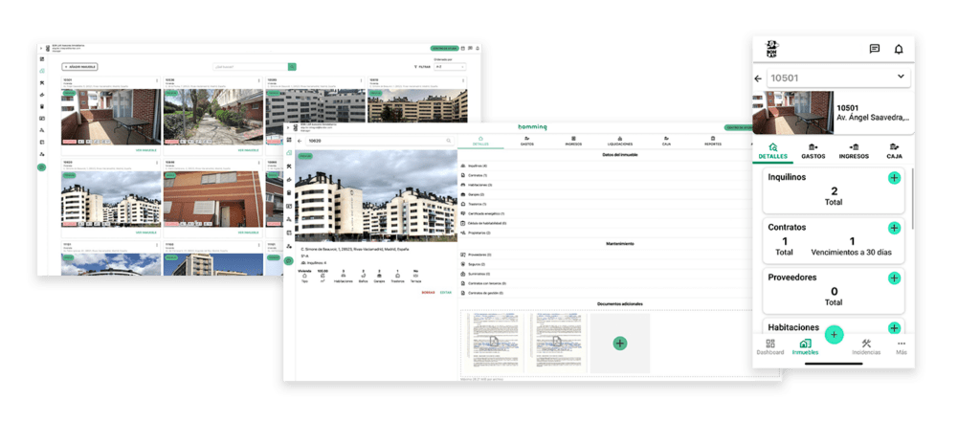Screen dimensions: 980x422
Task: Click green chat bubble in list window sidebar
Action: 42,167
